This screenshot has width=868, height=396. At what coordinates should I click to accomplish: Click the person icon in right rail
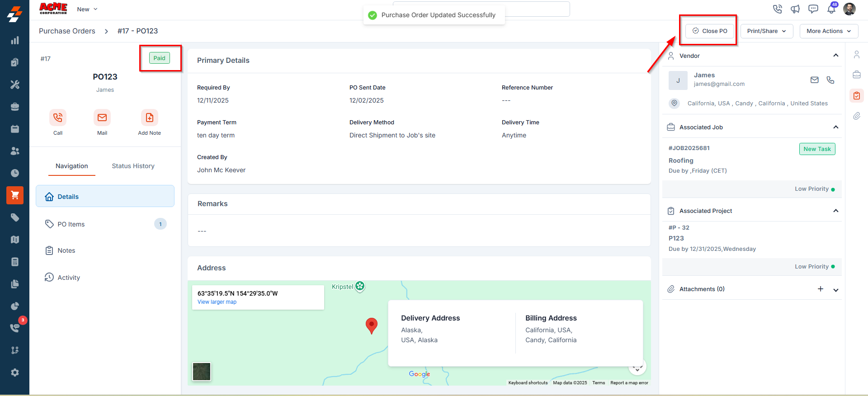[x=857, y=55]
